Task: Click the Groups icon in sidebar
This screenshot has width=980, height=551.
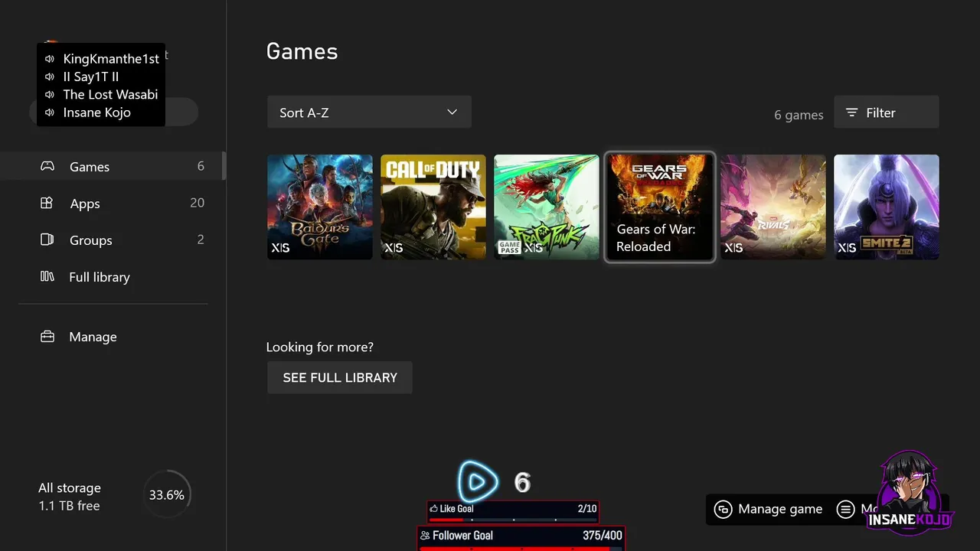Action: tap(47, 240)
